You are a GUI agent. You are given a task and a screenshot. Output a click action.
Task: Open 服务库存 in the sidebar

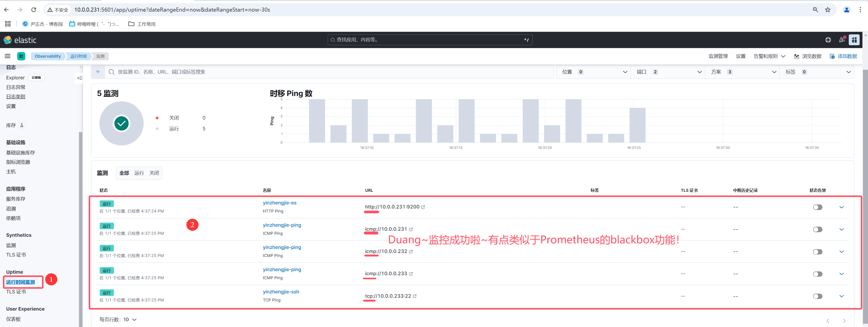15,199
